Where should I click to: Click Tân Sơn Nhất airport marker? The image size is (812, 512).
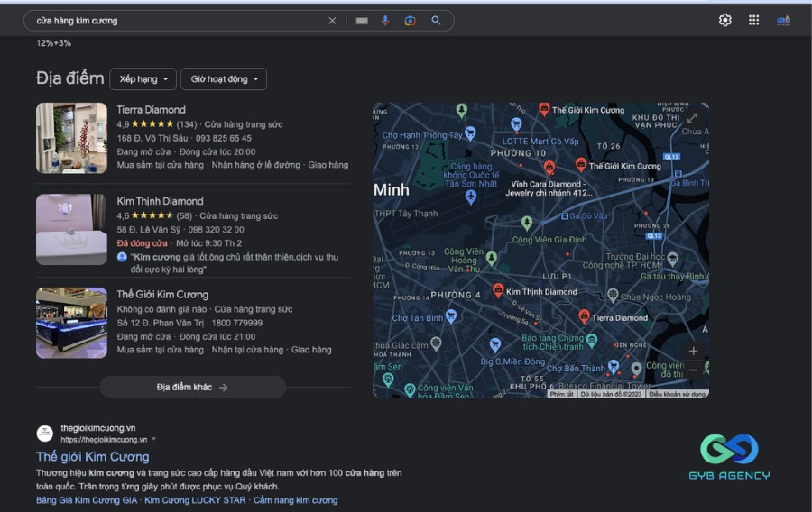[470, 197]
